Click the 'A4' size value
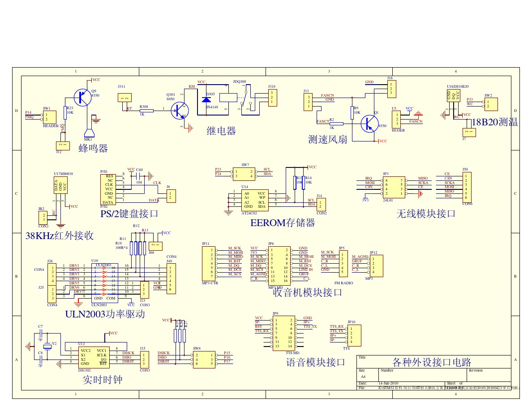This screenshot has width=532, height=411. click(x=363, y=377)
